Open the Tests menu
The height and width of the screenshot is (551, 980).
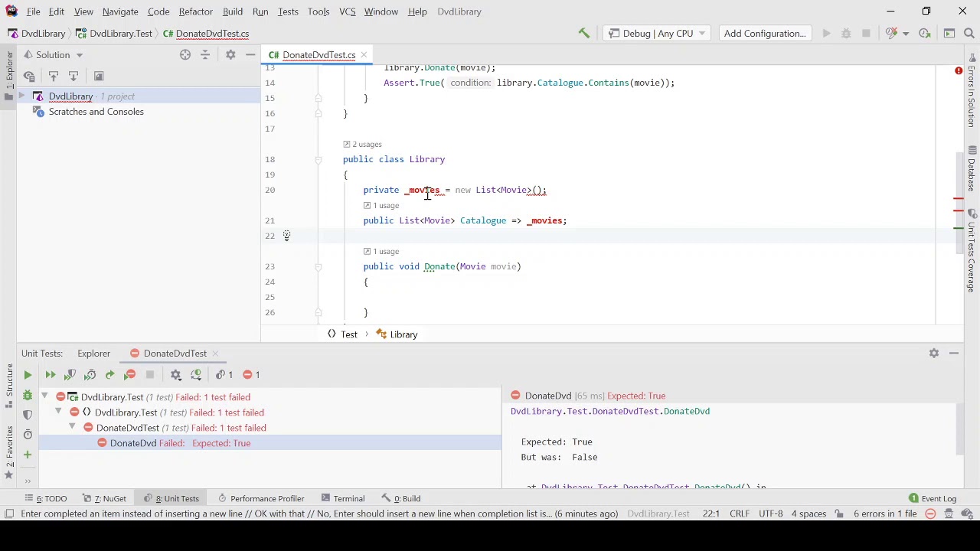(x=288, y=11)
